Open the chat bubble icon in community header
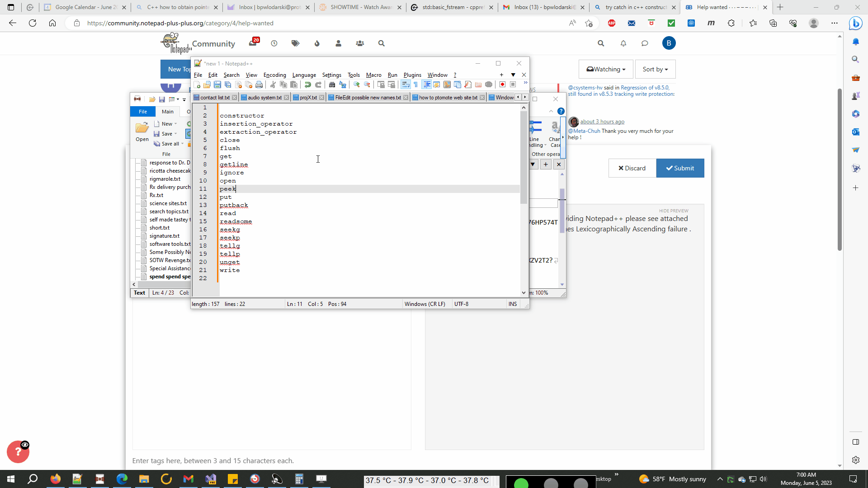The image size is (868, 488). pos(645,43)
